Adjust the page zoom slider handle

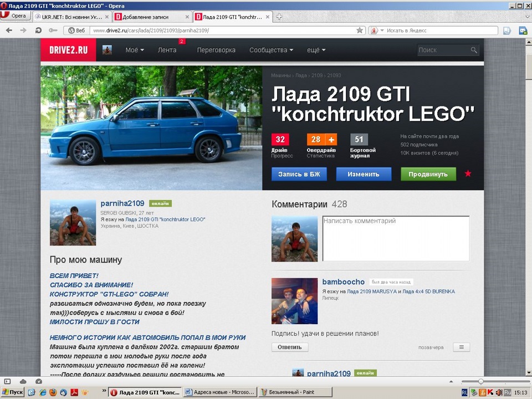(481, 381)
